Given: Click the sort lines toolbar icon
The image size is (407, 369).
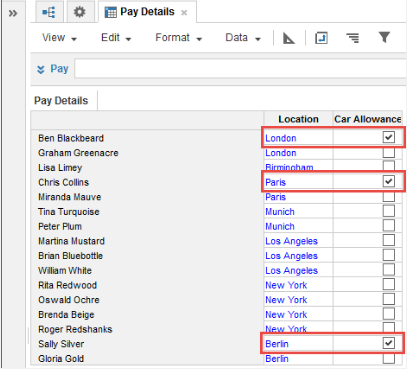Looking at the screenshot, I should pos(353,38).
